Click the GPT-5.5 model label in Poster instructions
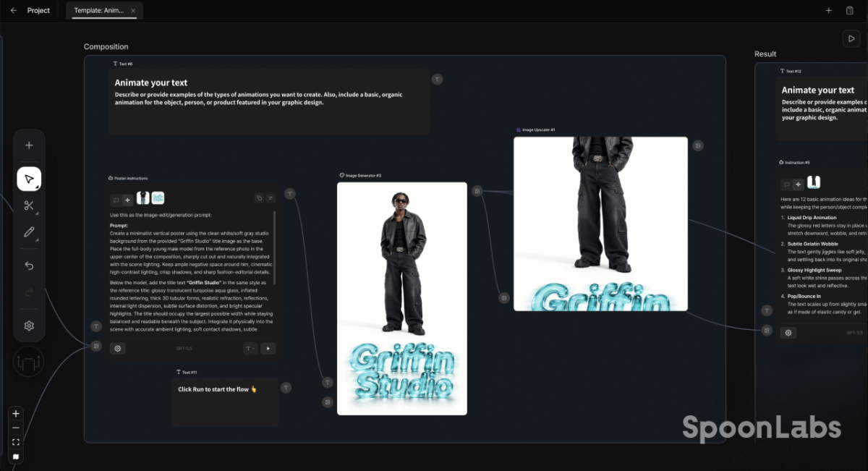868x471 pixels. tap(184, 348)
